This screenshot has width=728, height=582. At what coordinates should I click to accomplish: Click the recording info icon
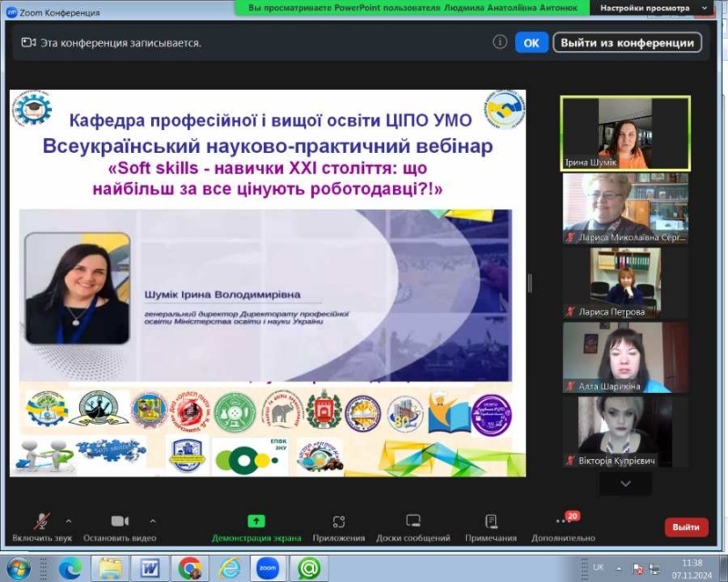500,42
